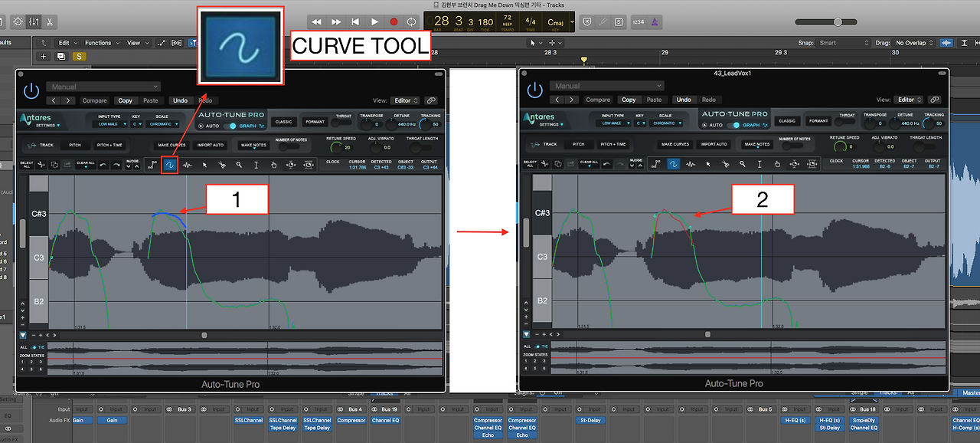Open View Editor selector in 43_LeadVox1 window
Image resolution: width=980 pixels, height=443 pixels.
[x=909, y=100]
